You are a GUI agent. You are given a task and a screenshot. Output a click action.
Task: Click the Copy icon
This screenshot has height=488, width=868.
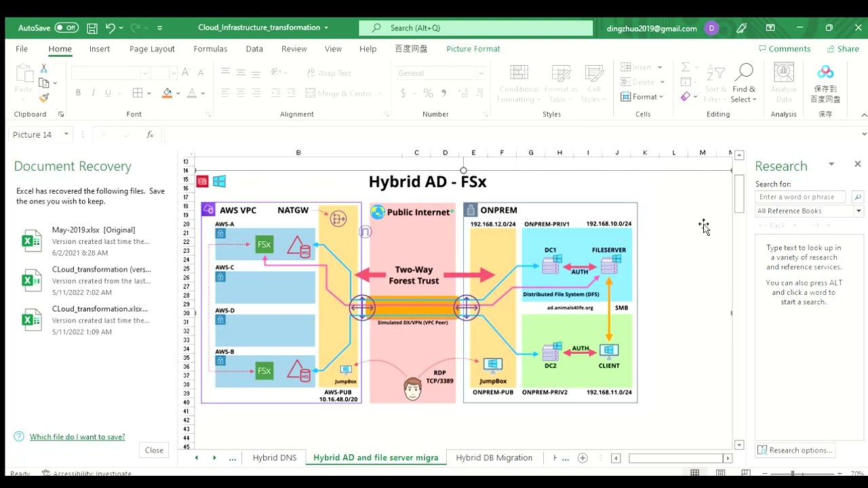tap(44, 83)
